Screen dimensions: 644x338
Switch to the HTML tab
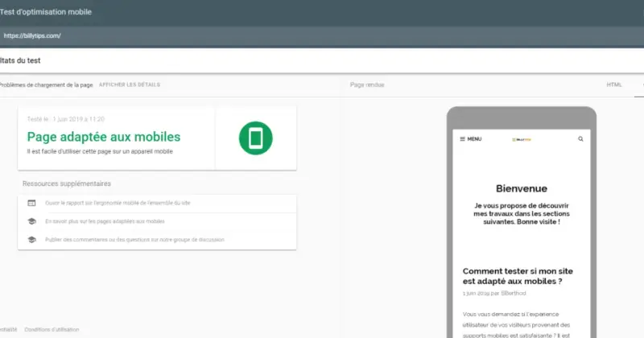pyautogui.click(x=614, y=84)
